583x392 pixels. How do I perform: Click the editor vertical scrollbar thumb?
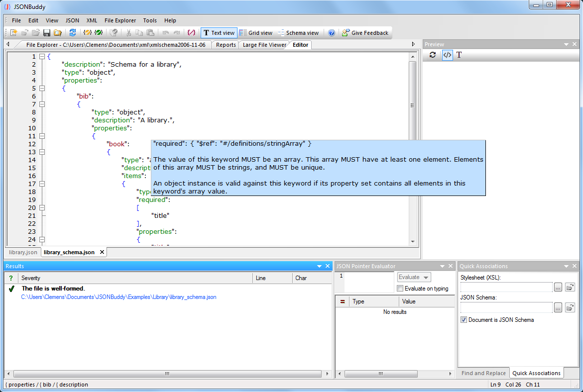[412, 105]
